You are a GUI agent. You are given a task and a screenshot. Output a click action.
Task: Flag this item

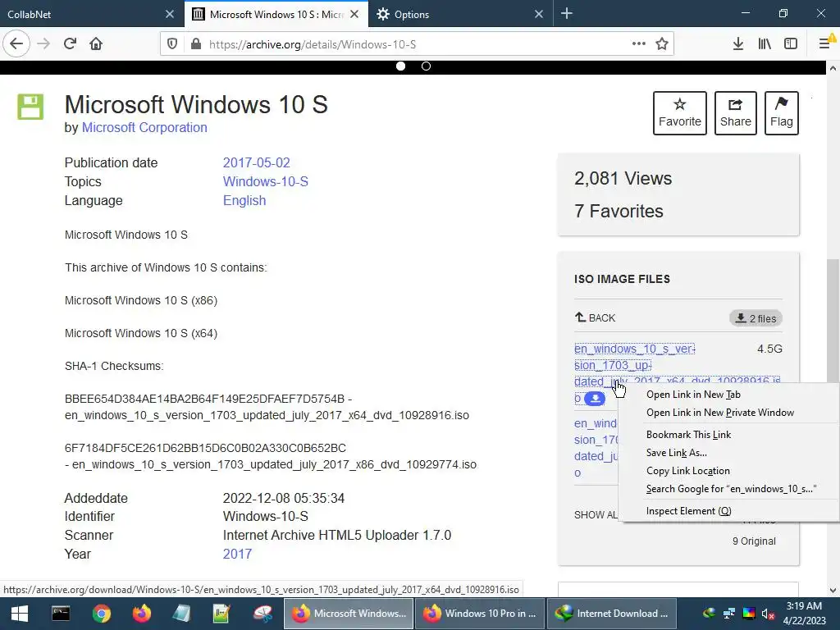tap(781, 113)
